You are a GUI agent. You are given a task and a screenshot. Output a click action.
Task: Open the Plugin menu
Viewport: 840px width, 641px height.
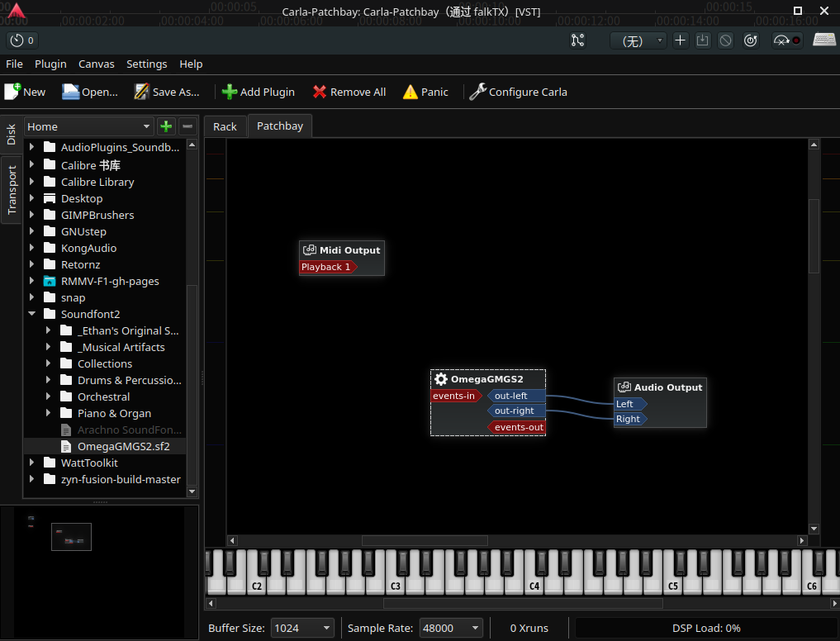point(50,64)
